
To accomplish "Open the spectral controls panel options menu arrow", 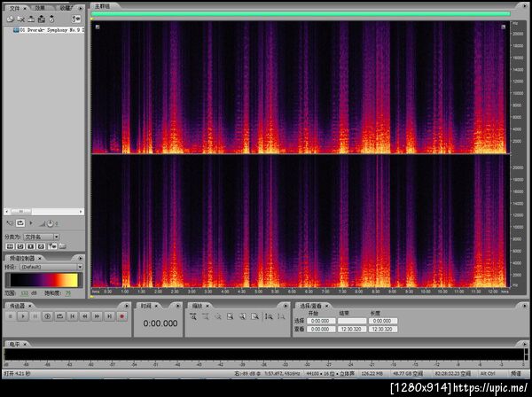I will tap(81, 258).
